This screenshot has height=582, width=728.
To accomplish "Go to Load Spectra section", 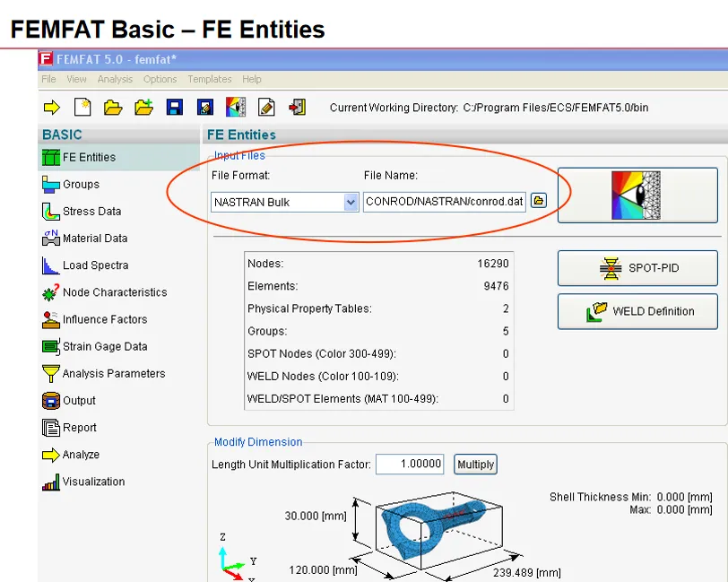I will (x=85, y=265).
